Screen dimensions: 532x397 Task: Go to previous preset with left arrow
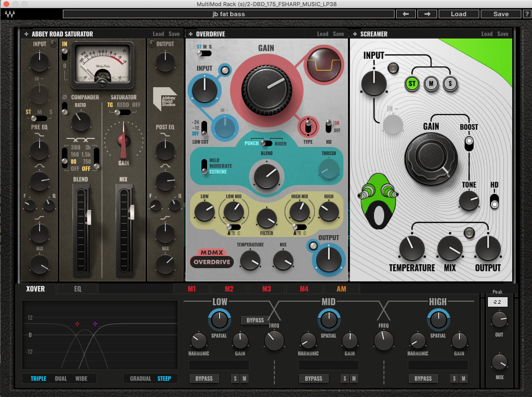click(x=406, y=14)
